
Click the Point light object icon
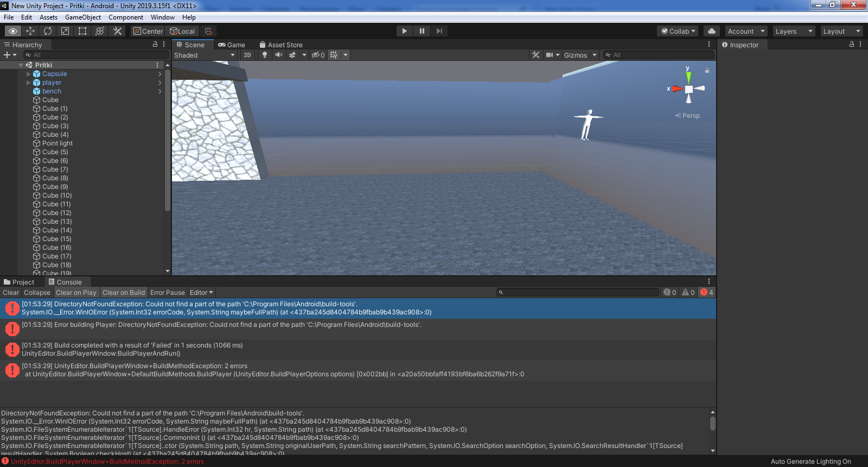[37, 143]
